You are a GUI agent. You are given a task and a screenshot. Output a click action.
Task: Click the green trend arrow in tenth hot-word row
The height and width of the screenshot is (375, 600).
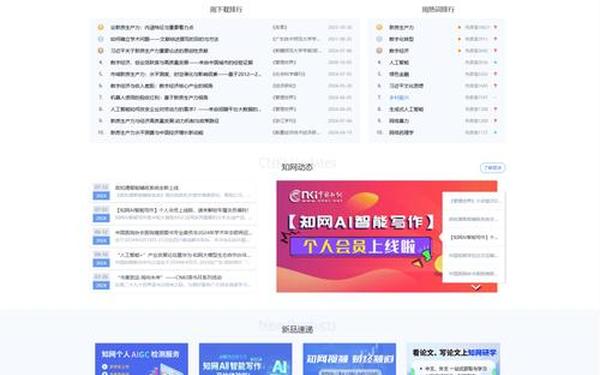click(496, 132)
